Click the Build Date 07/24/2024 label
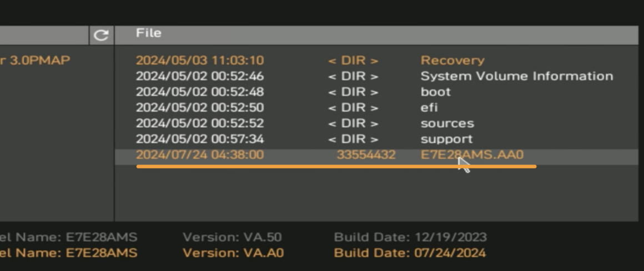This screenshot has width=644, height=271. pyautogui.click(x=410, y=253)
